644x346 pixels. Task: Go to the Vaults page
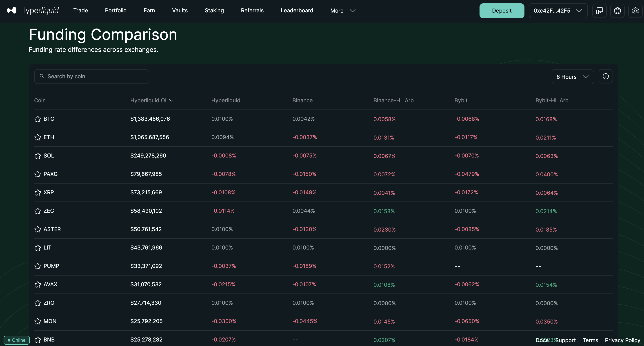coord(180,11)
